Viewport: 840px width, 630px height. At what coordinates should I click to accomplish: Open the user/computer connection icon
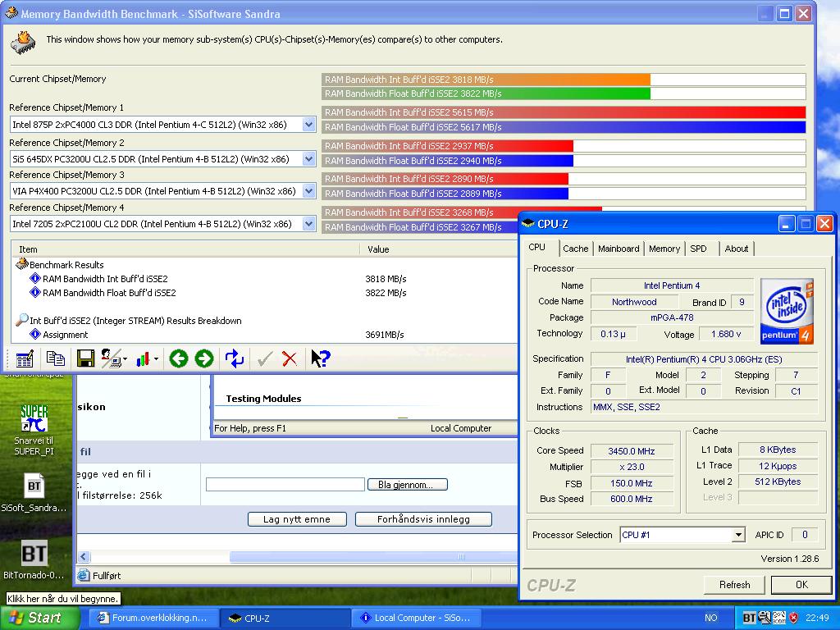coord(111,358)
